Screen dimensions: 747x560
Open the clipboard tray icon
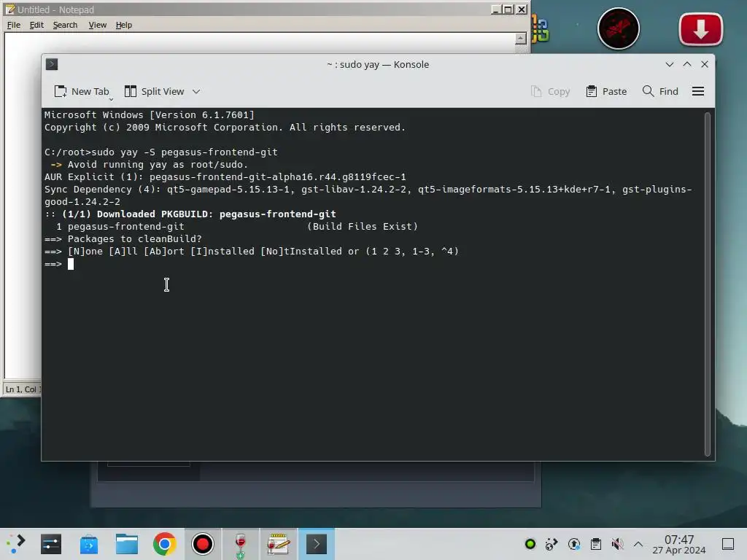[595, 544]
